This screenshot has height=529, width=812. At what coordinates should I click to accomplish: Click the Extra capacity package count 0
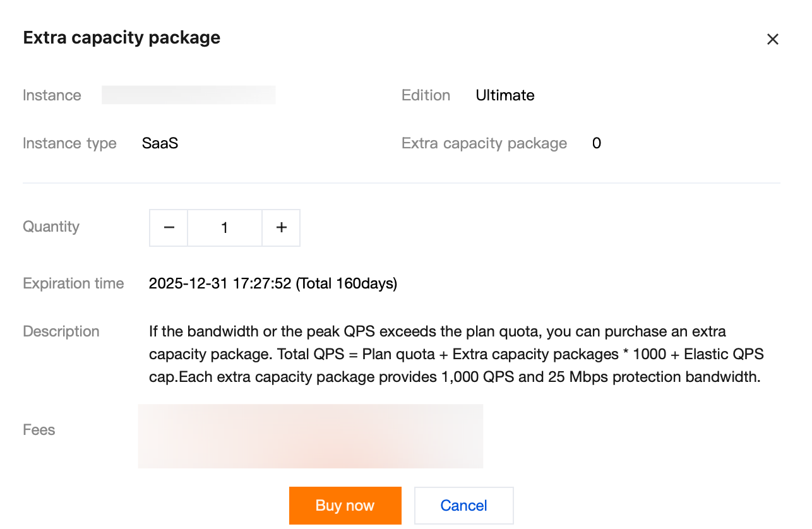click(x=597, y=143)
